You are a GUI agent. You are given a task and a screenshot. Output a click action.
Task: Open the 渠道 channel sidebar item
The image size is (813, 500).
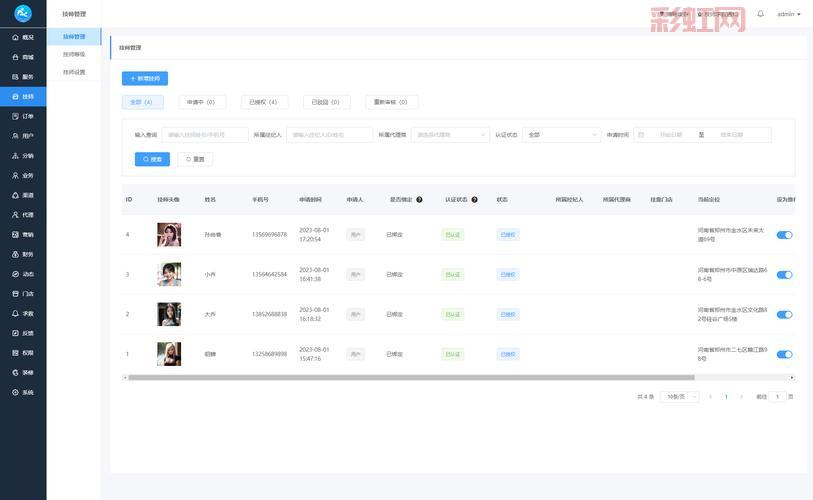pos(23,195)
